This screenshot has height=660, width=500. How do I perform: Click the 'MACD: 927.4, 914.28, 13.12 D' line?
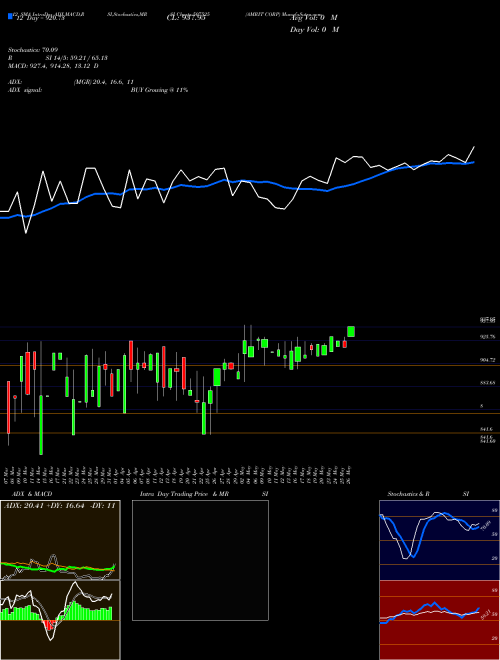(53, 66)
